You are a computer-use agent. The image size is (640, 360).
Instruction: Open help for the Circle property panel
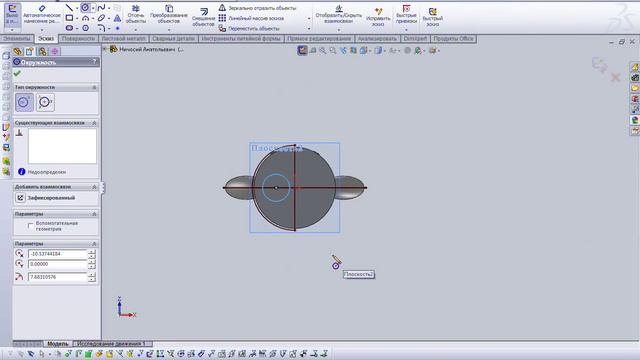[94, 62]
